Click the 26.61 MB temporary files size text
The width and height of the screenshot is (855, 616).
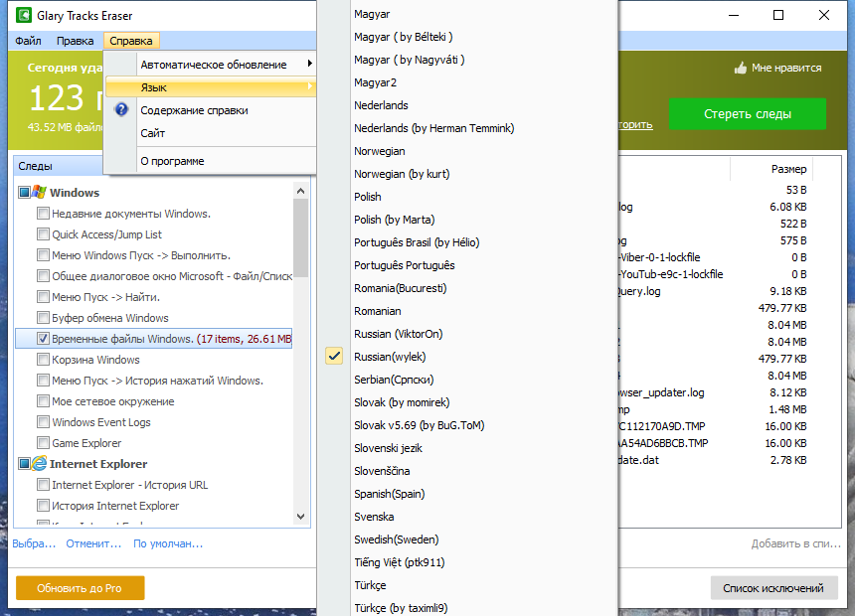[x=269, y=339]
